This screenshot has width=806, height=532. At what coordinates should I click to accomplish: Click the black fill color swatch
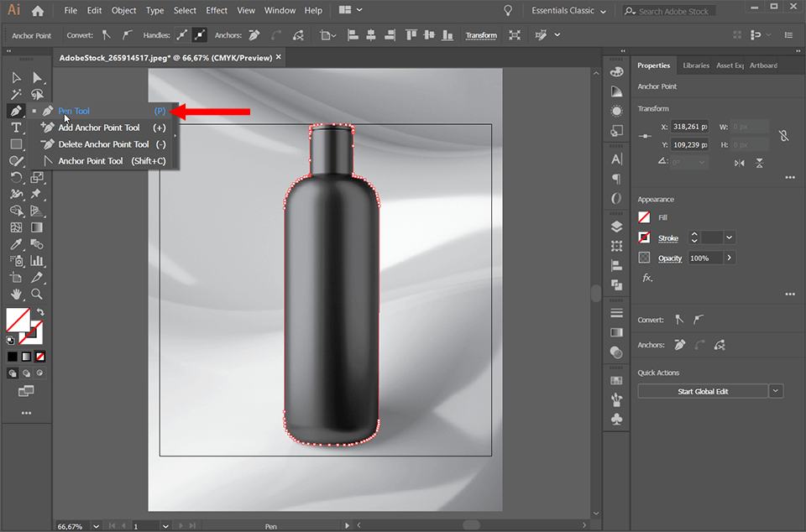click(x=14, y=356)
